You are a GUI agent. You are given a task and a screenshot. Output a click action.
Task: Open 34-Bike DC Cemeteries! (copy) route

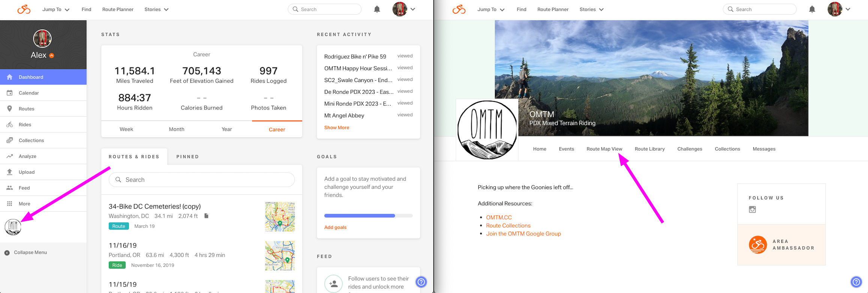click(155, 206)
